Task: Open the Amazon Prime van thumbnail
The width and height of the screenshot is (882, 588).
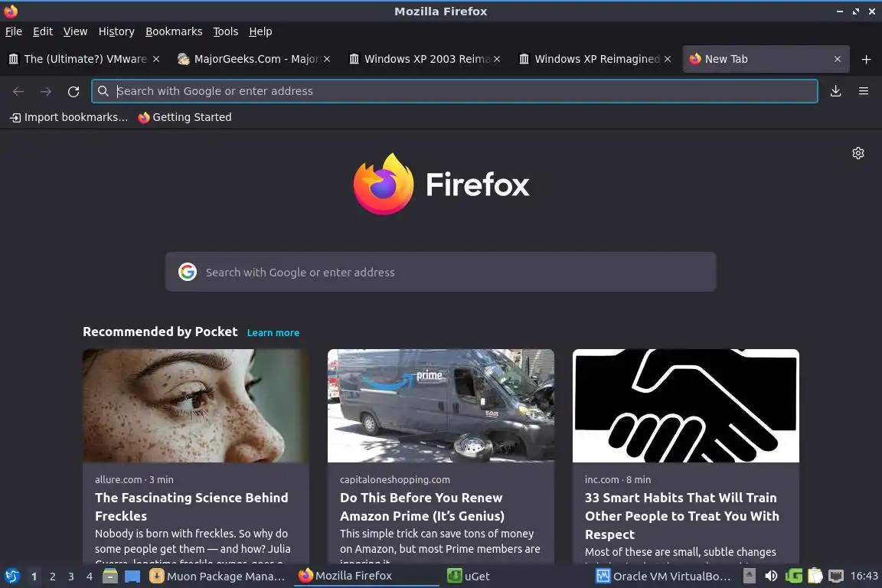Action: coord(441,406)
